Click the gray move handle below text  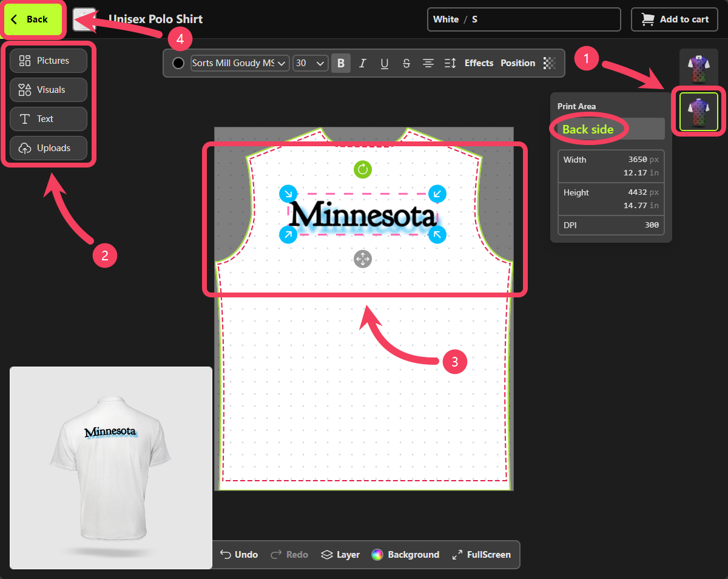[363, 259]
